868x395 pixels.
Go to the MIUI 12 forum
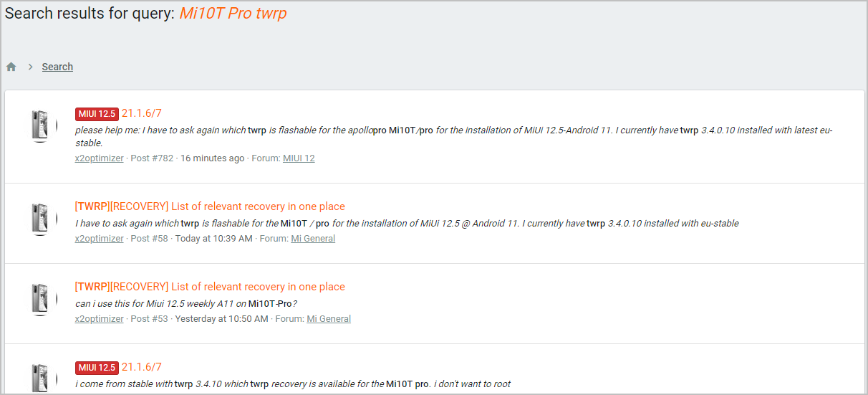(x=299, y=158)
